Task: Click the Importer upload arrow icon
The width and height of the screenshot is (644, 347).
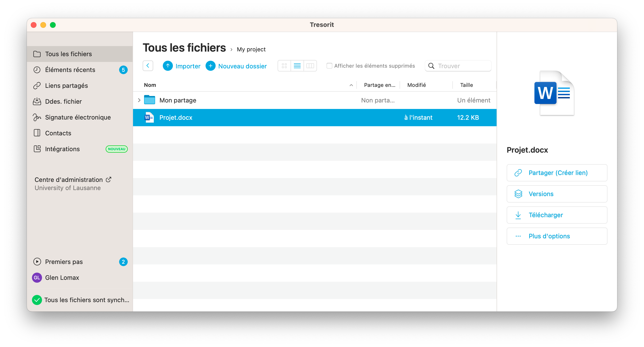Action: [168, 66]
